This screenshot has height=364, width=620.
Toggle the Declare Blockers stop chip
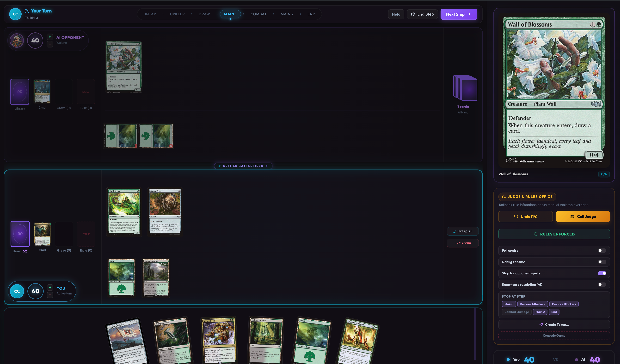click(564, 304)
